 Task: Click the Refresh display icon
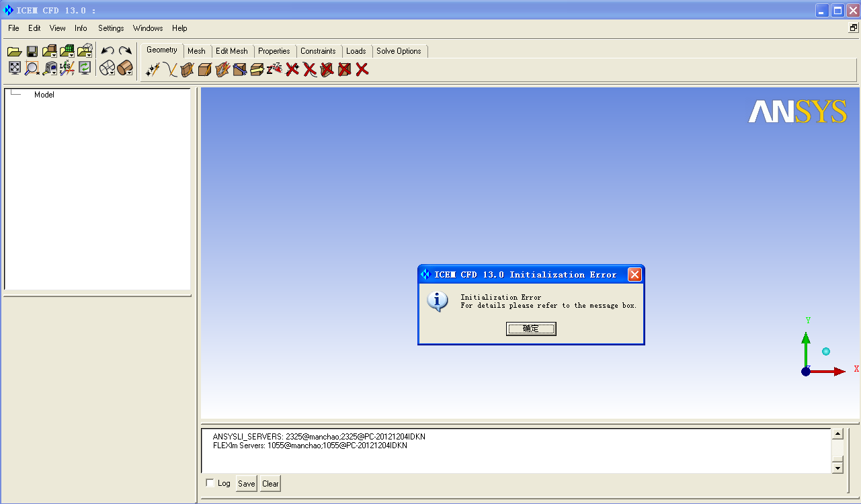pyautogui.click(x=84, y=68)
